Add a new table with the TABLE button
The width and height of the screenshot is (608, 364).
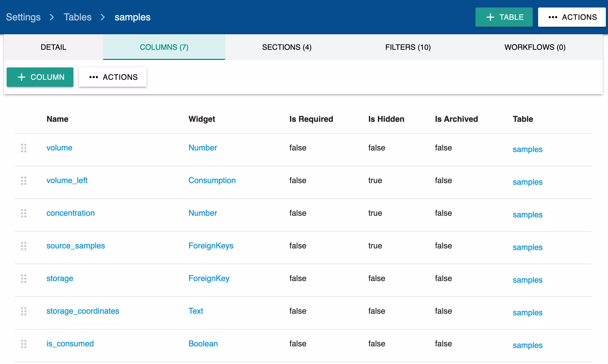504,17
